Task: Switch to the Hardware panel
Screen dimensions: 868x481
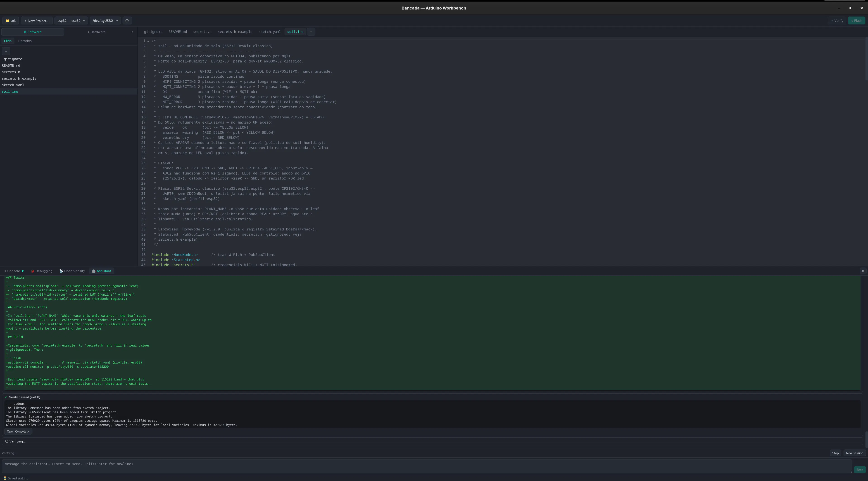Action: [97, 32]
